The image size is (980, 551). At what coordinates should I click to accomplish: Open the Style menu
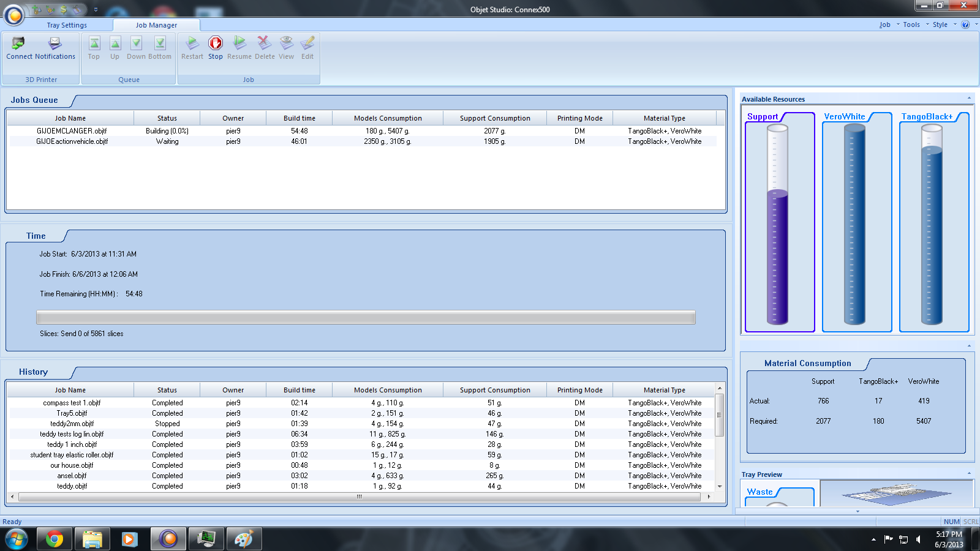[940, 24]
